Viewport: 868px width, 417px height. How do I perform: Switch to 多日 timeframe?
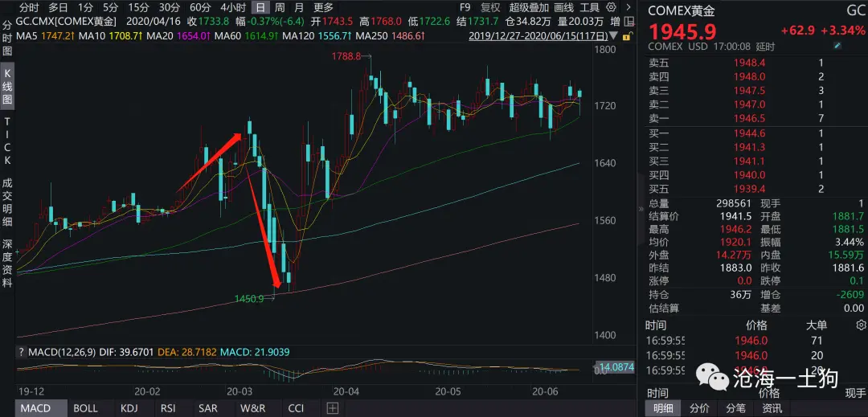[58, 8]
